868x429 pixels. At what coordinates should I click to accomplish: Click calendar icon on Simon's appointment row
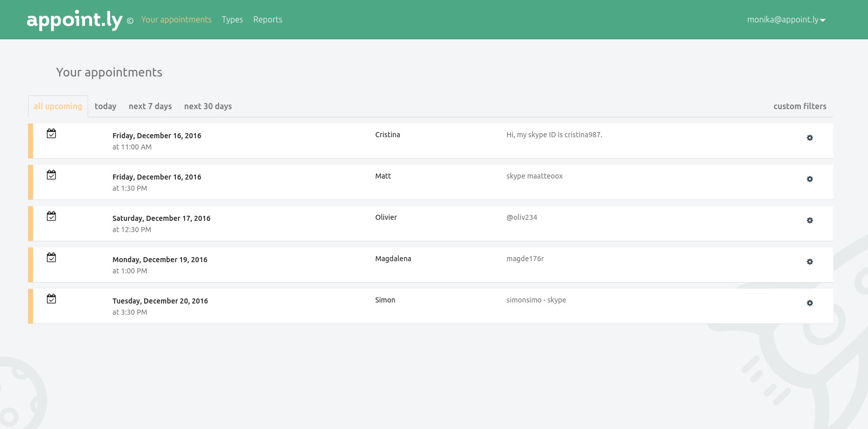pos(51,299)
